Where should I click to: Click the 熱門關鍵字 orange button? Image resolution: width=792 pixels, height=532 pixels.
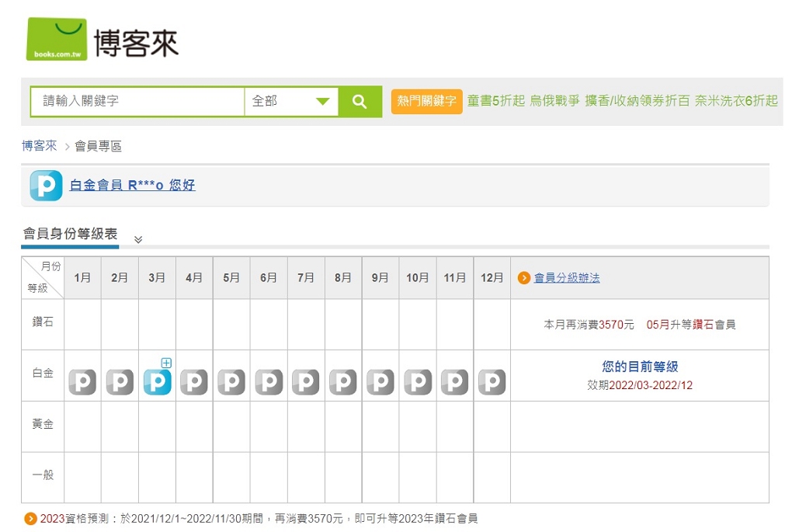(x=427, y=101)
